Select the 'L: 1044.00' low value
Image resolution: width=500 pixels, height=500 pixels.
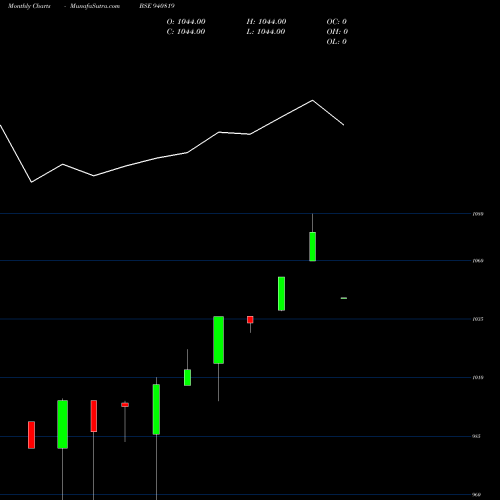(266, 32)
